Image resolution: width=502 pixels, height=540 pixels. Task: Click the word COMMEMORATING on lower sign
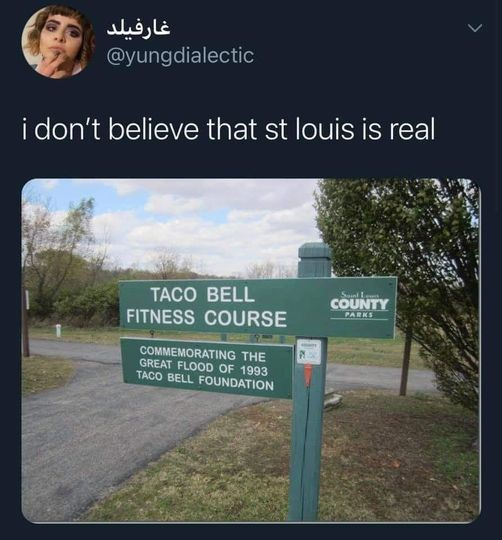[188, 353]
